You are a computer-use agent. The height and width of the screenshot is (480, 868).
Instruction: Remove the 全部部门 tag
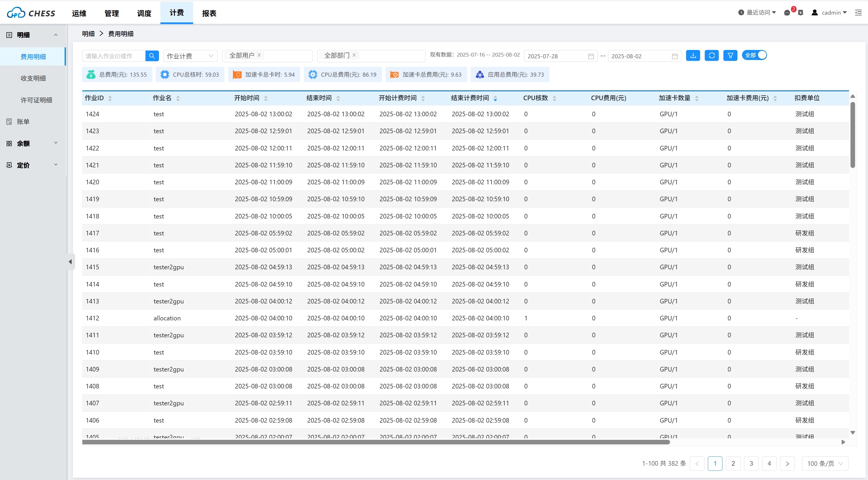[354, 55]
